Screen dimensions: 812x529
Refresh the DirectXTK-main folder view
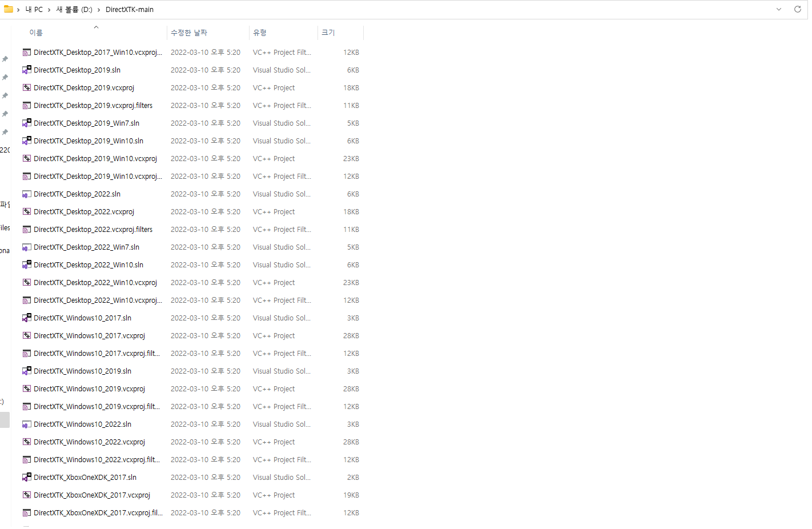798,9
